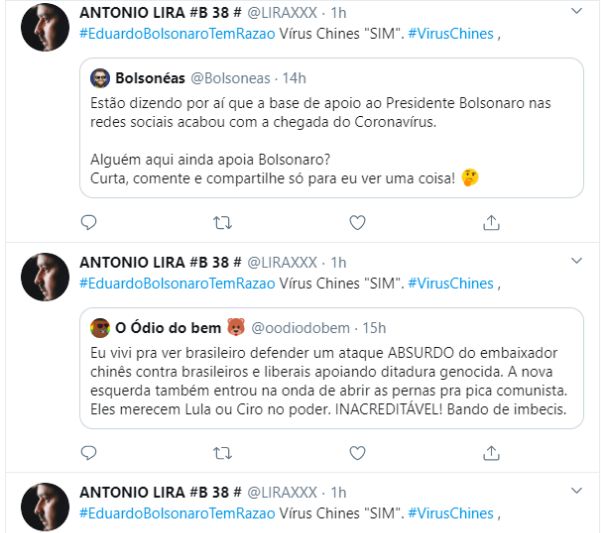Reply to the first Antonio Lira tweet

tap(89, 222)
